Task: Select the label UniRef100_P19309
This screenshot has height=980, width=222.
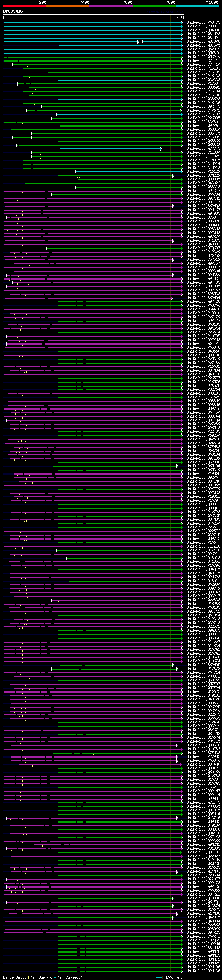Action: 203,252
